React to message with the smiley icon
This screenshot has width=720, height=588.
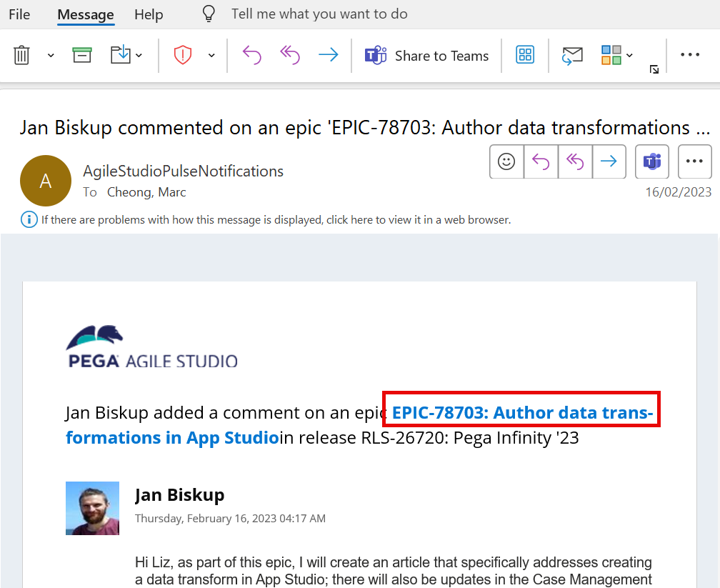506,161
